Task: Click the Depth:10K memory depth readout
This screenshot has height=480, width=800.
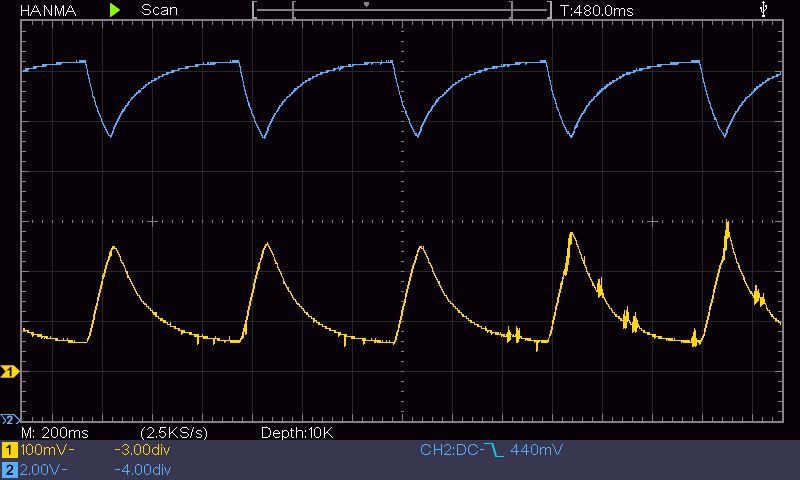Action: pyautogui.click(x=297, y=433)
